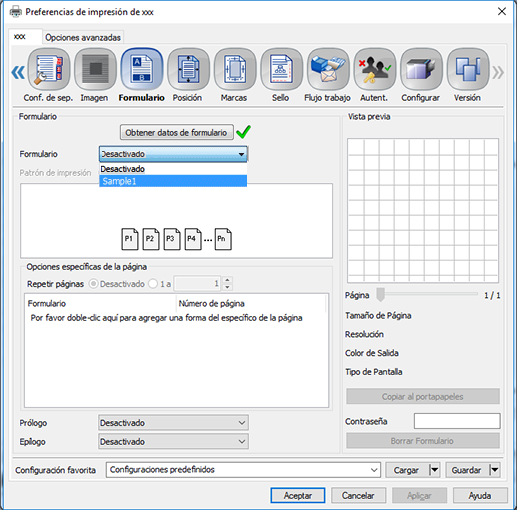Open the Autent. authentication icon

[375, 69]
